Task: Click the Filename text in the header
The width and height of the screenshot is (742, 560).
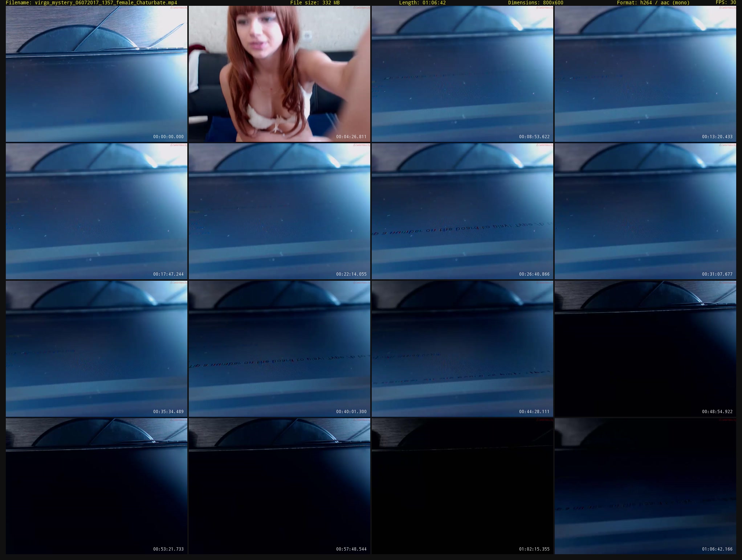Action: click(91, 3)
